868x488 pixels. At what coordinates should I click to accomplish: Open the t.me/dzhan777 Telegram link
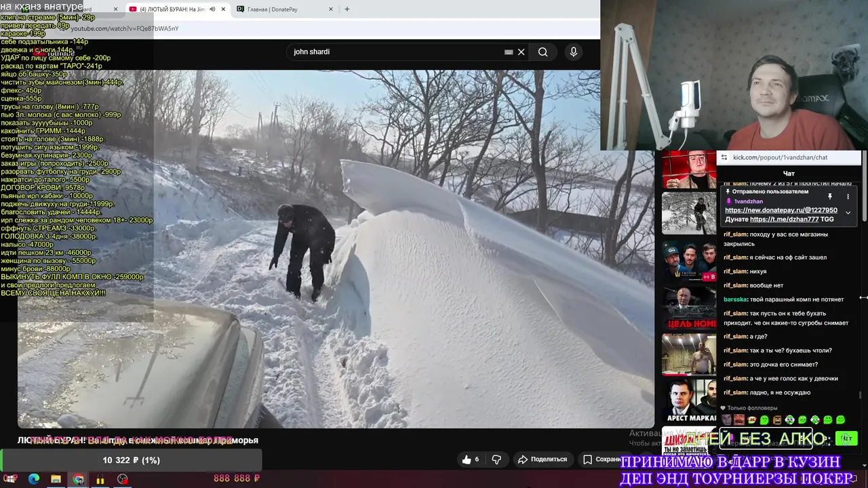(x=784, y=220)
